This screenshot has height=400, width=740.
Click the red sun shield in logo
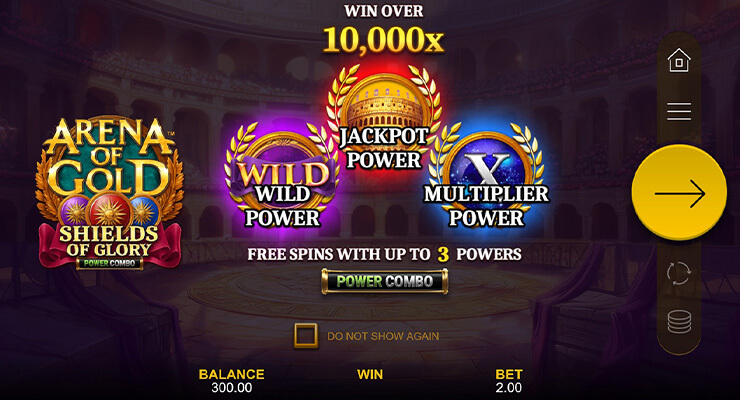(109, 212)
